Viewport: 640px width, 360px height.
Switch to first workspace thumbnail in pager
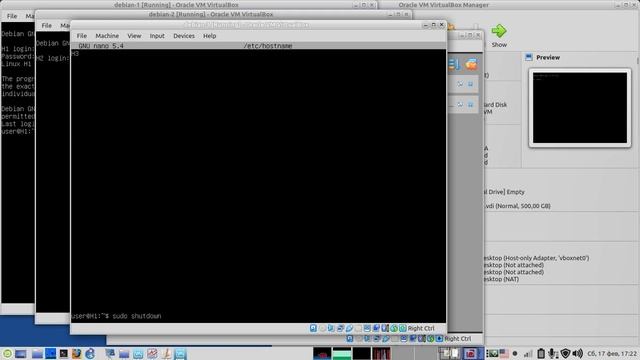pyautogui.click(x=322, y=353)
